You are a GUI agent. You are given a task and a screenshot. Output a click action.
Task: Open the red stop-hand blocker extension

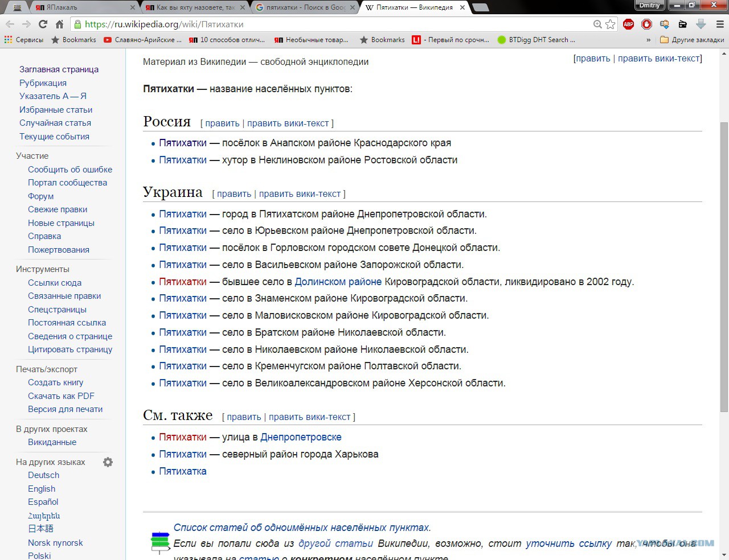(646, 24)
